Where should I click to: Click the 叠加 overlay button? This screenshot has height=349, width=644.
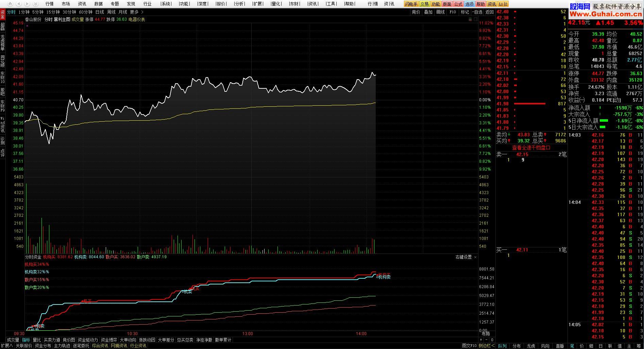[x=428, y=12]
